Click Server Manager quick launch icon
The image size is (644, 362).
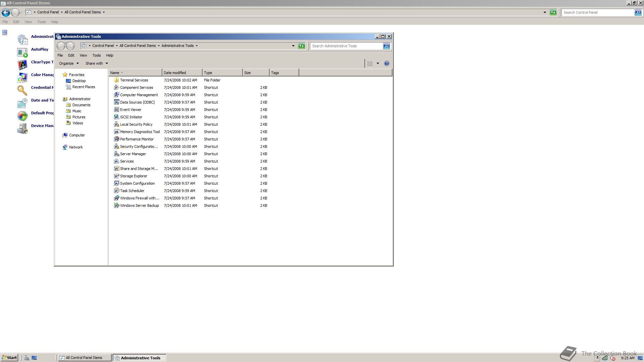pos(26,358)
